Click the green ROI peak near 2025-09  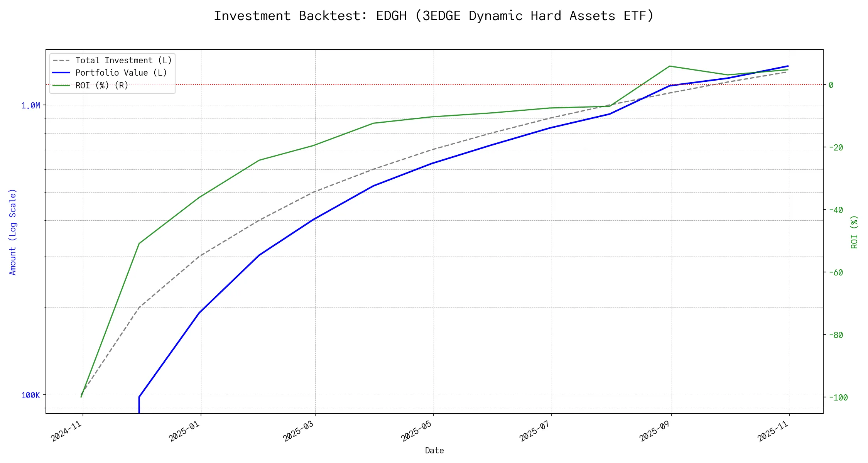tap(670, 66)
